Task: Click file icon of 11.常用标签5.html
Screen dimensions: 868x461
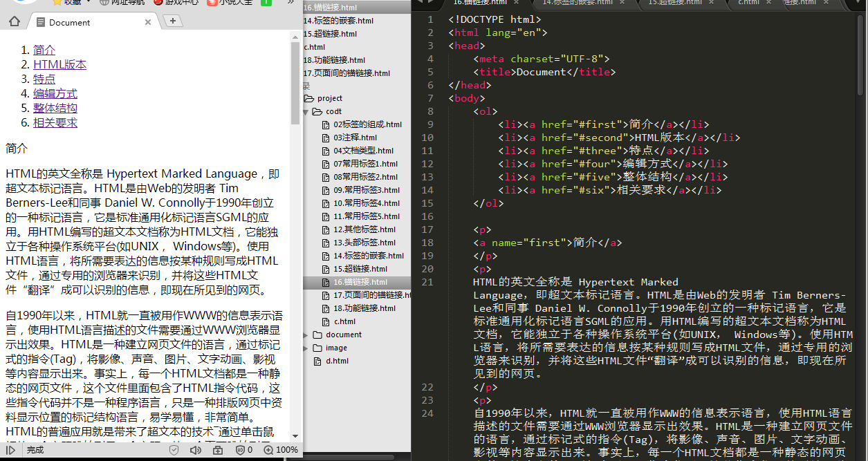Action: tap(326, 216)
